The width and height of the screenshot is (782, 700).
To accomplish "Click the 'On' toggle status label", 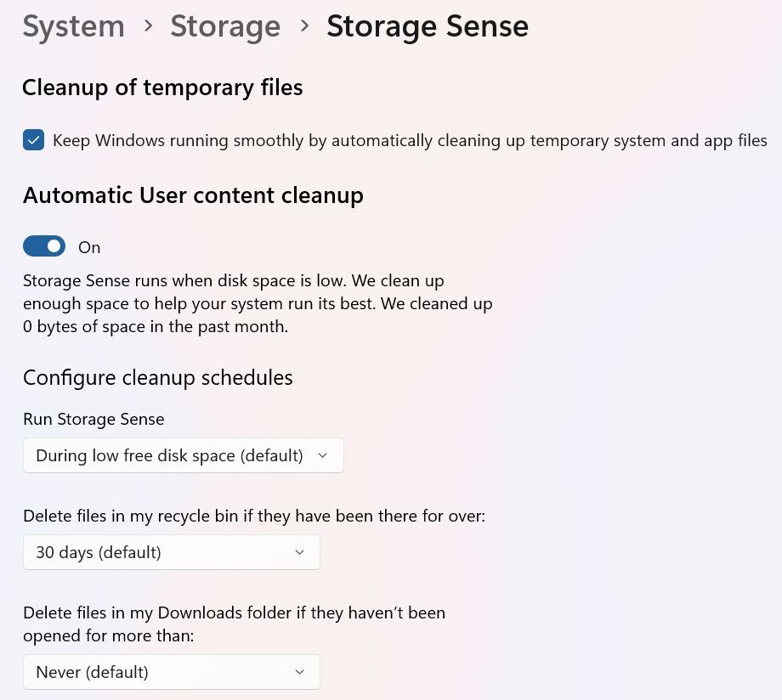I will coord(89,247).
